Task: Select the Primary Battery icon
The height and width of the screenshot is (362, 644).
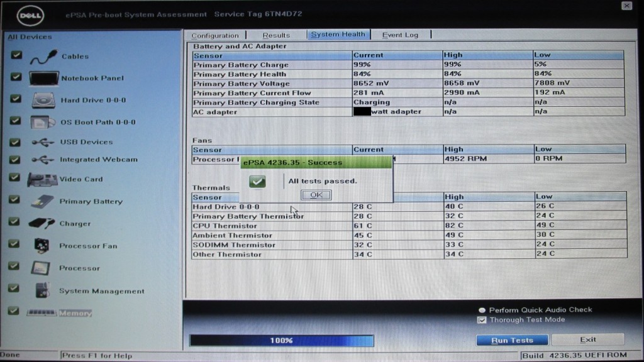Action: (x=42, y=202)
